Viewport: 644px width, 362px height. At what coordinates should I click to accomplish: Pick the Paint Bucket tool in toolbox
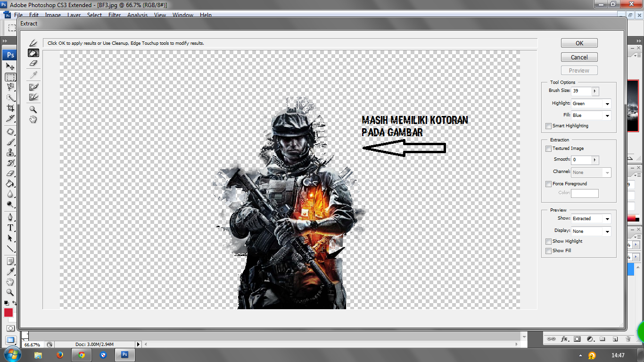click(x=10, y=183)
